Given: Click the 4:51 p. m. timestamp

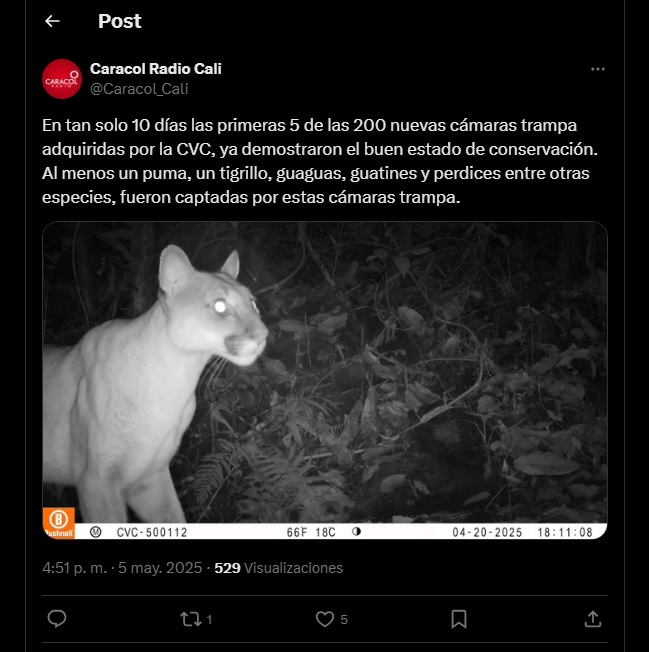Looking at the screenshot, I should (x=74, y=568).
